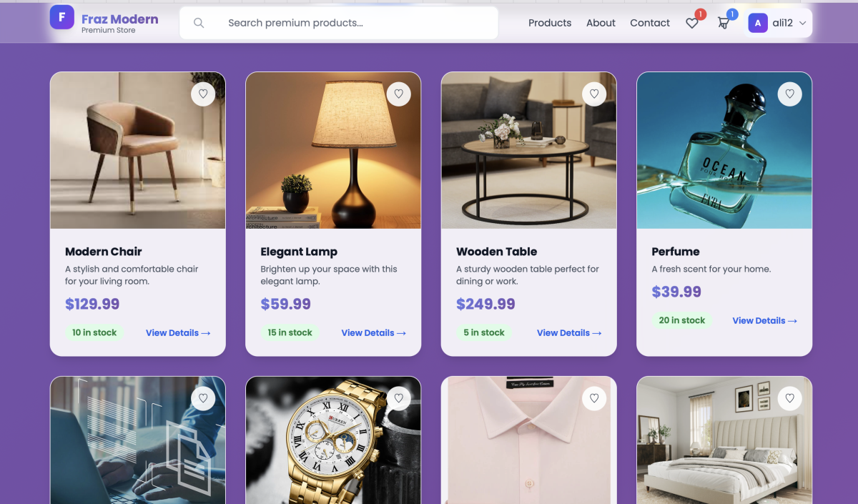Expand the ali12 account dropdown
This screenshot has width=858, height=504.
coord(803,23)
